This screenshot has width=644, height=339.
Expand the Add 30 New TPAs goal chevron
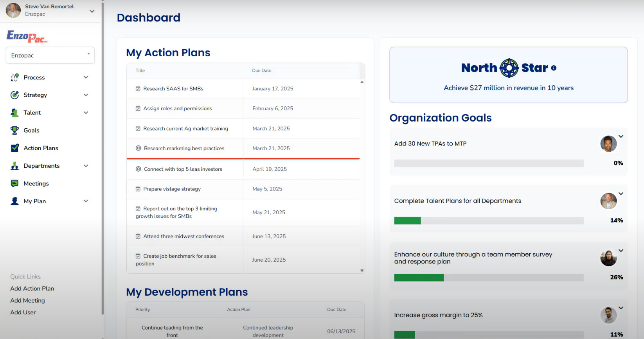tap(621, 136)
